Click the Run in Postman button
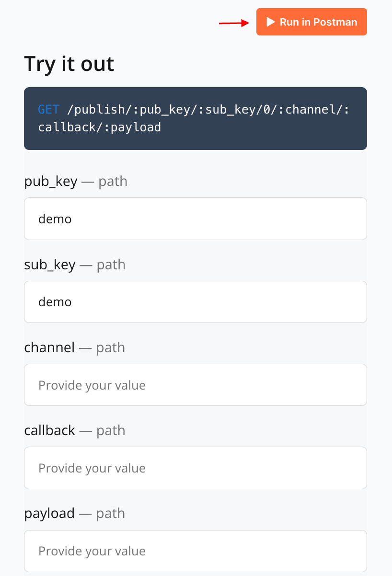392x576 pixels. click(x=311, y=22)
